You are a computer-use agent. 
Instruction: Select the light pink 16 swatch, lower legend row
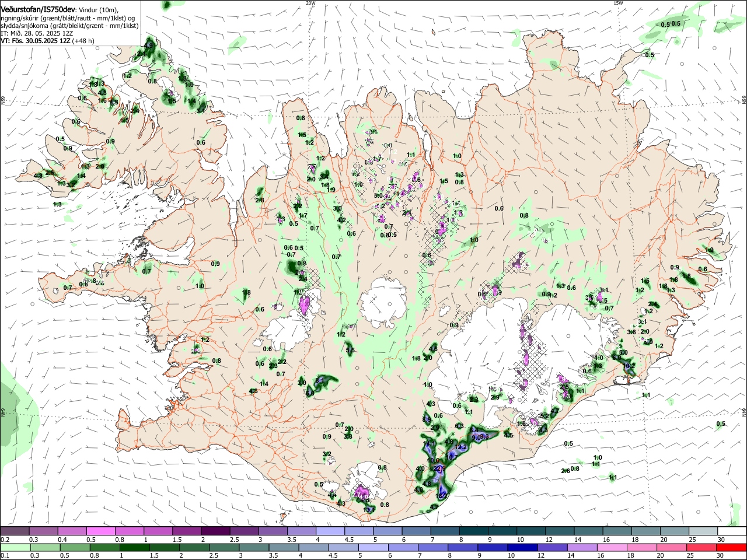pos(612,548)
